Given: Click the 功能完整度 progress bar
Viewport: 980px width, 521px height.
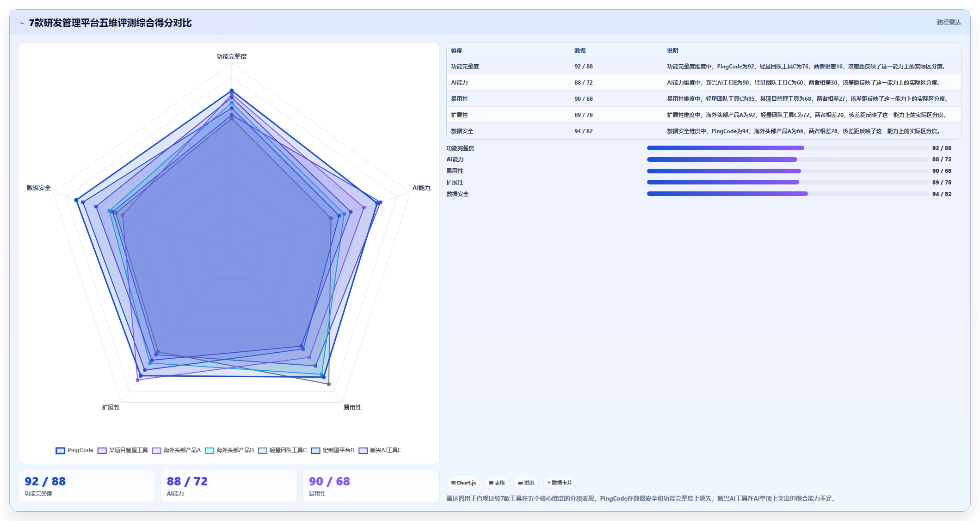Looking at the screenshot, I should coord(788,148).
